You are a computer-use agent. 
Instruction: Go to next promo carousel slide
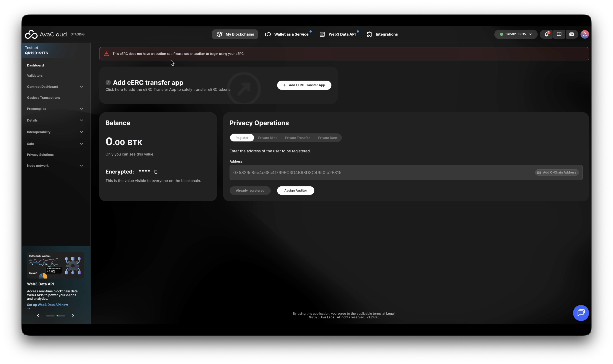[73, 315]
